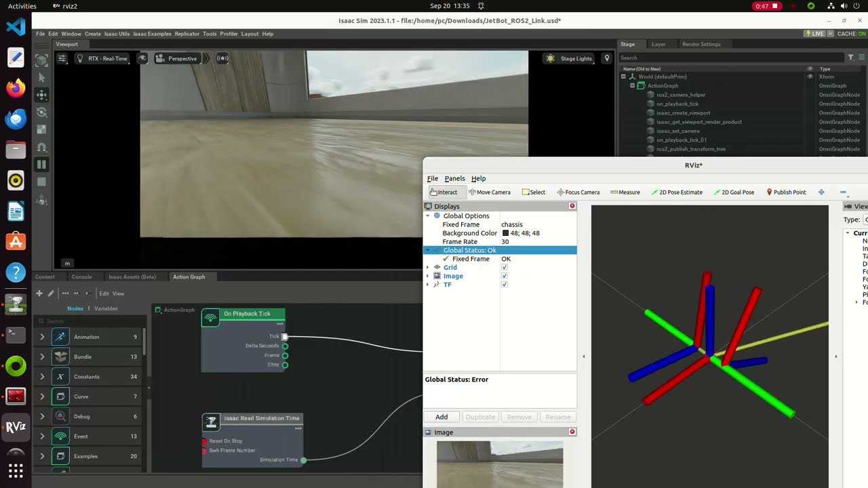Open the Edit menu in Action Graph
Image resolution: width=868 pixels, height=488 pixels.
[x=104, y=293]
